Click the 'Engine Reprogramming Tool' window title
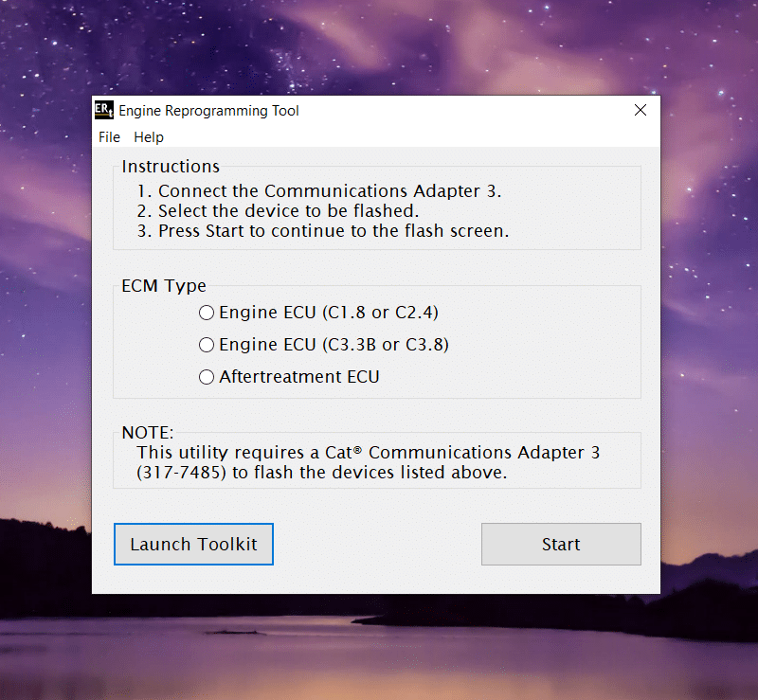758x700 pixels. click(x=208, y=111)
